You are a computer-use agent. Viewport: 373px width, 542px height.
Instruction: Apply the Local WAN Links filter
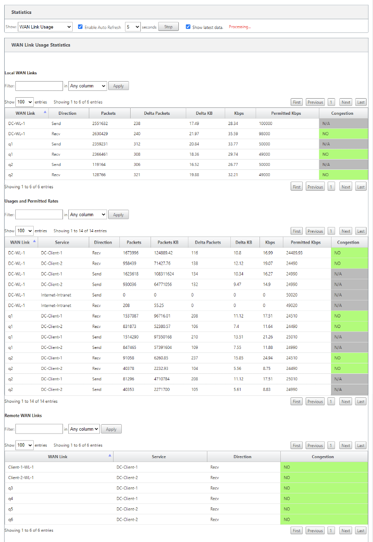pyautogui.click(x=119, y=86)
